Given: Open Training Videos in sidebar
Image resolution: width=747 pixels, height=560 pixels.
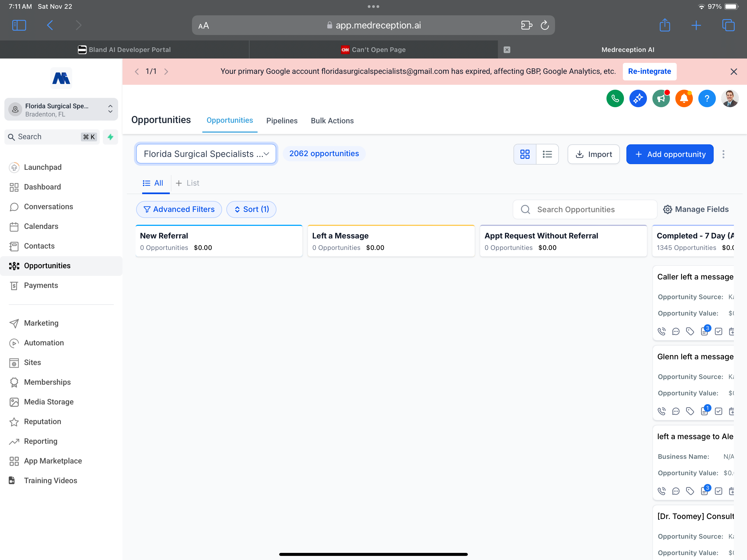Looking at the screenshot, I should tap(61, 481).
